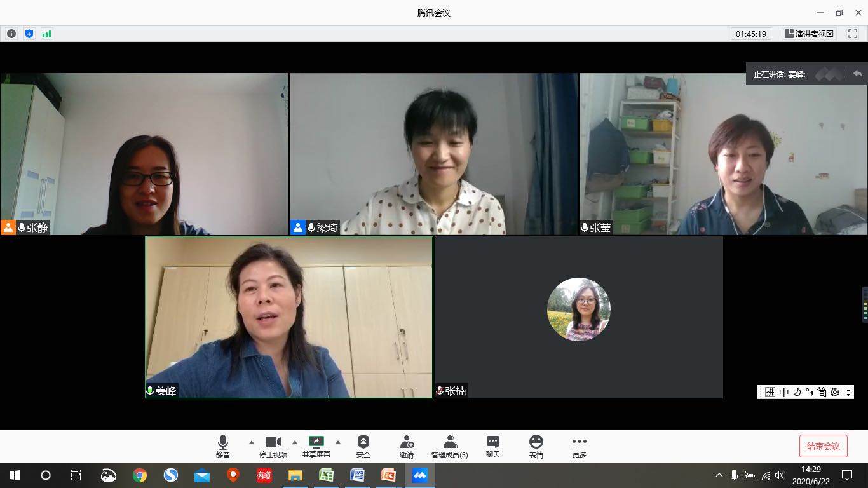The height and width of the screenshot is (488, 868).
Task: Open Task View in taskbar
Action: click(x=76, y=475)
